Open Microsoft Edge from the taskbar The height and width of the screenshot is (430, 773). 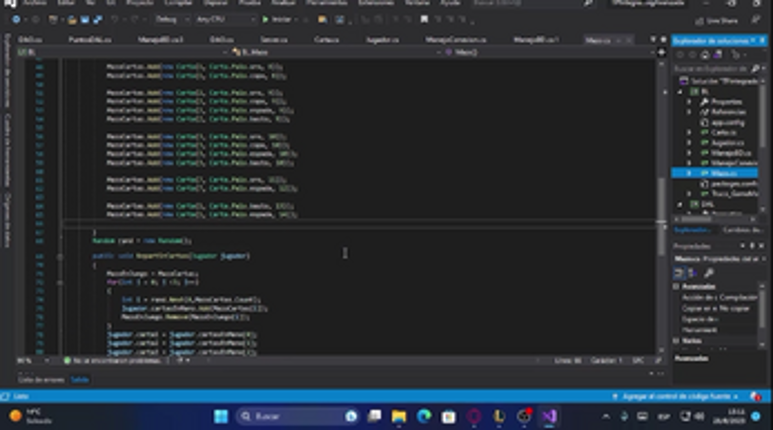click(424, 417)
